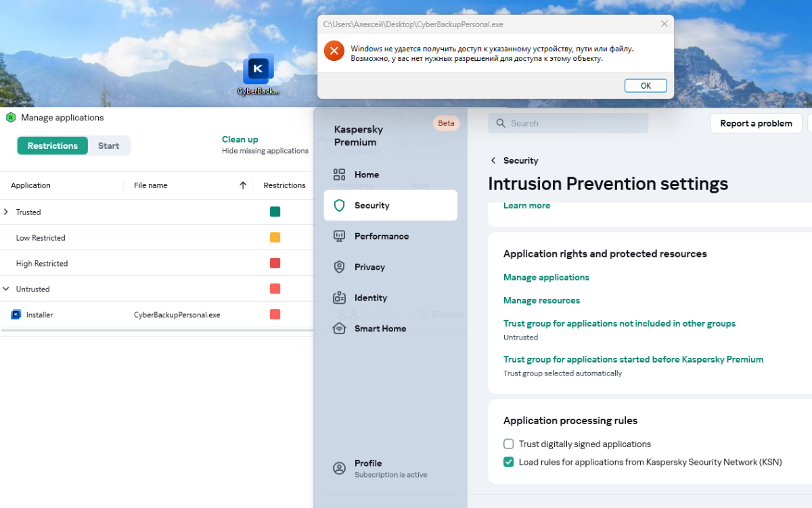Click the Subscription is active status text
Screen dimensions: 812x508
click(390, 475)
